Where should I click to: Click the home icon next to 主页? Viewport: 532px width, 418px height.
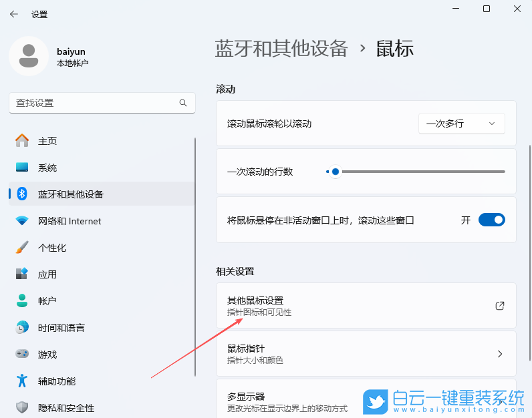click(22, 140)
